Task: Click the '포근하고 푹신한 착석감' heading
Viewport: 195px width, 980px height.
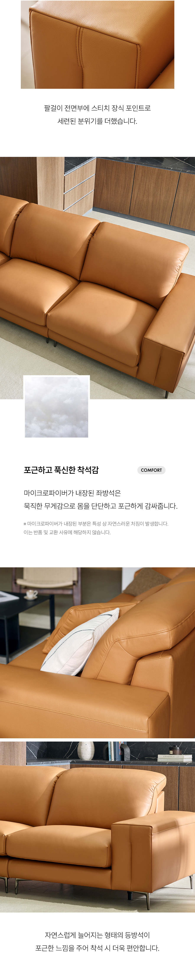Action: [x=61, y=470]
